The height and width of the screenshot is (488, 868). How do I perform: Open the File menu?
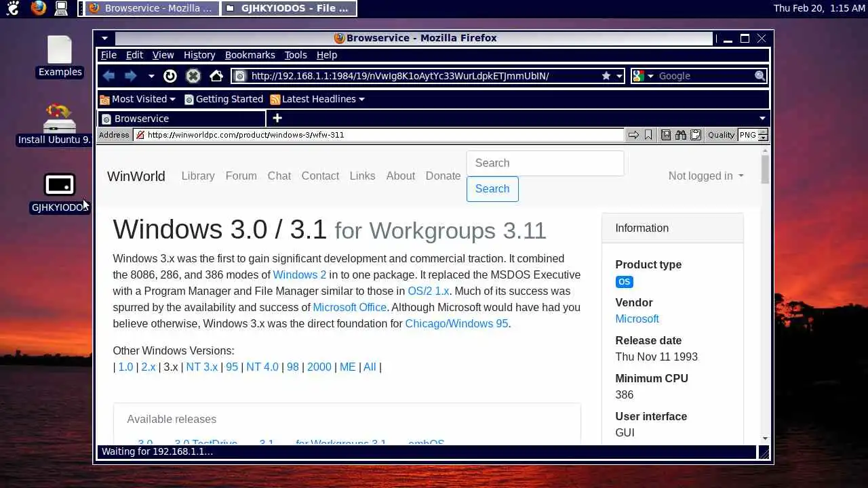click(108, 55)
